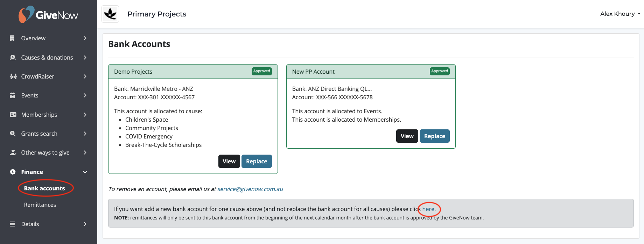Image resolution: width=644 pixels, height=244 pixels.
Task: Click the Events calendar icon
Action: coord(13,95)
